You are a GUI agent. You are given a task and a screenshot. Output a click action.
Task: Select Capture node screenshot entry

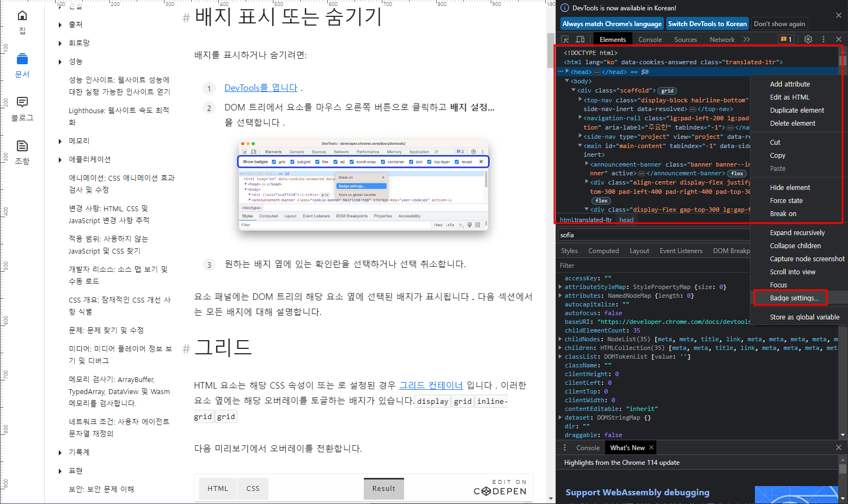click(x=807, y=259)
